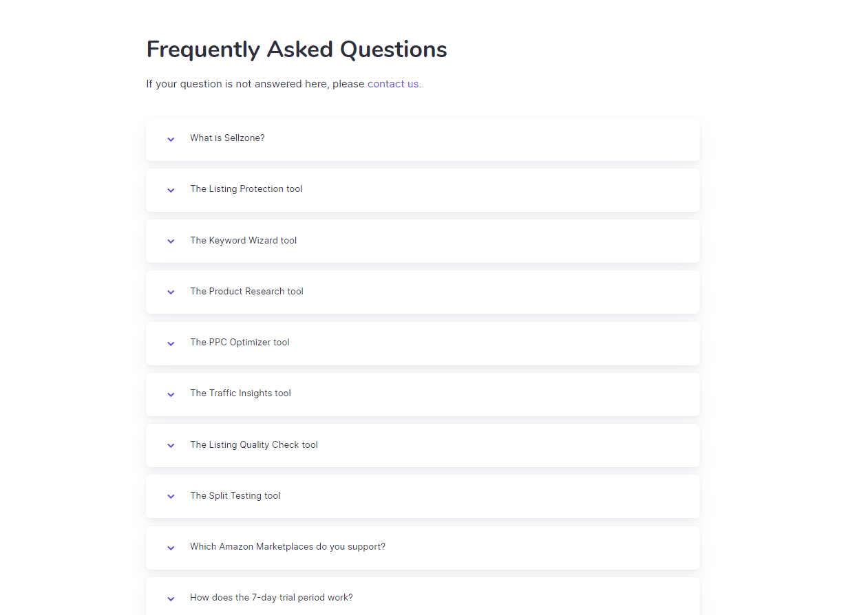Click chevron icon beside Split Testing tool
This screenshot has width=868, height=615.
171,497
